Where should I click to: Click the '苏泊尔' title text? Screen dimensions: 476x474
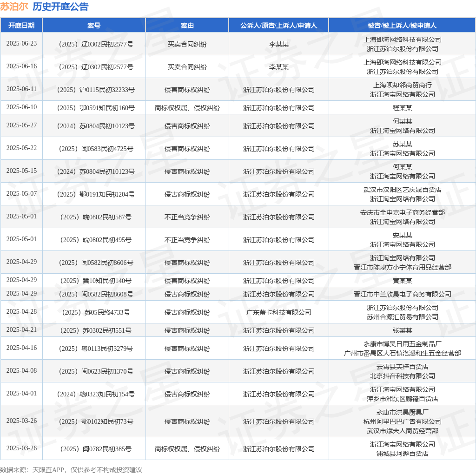tap(14, 7)
